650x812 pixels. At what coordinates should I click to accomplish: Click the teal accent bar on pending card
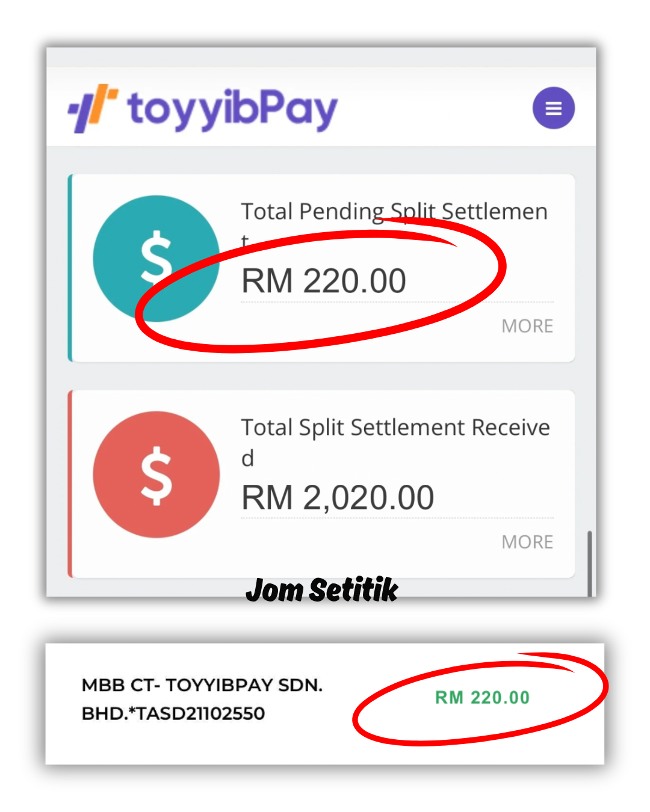click(70, 268)
